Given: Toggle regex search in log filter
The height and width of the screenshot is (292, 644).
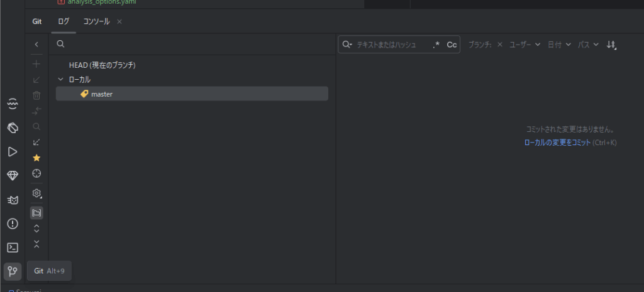Looking at the screenshot, I should tap(436, 45).
